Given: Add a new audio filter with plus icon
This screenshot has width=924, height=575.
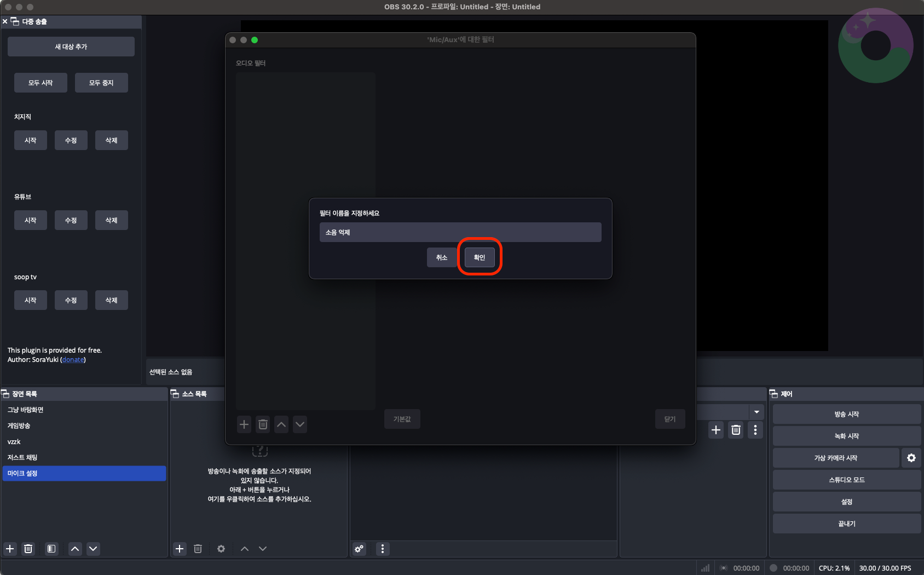Looking at the screenshot, I should click(x=244, y=424).
